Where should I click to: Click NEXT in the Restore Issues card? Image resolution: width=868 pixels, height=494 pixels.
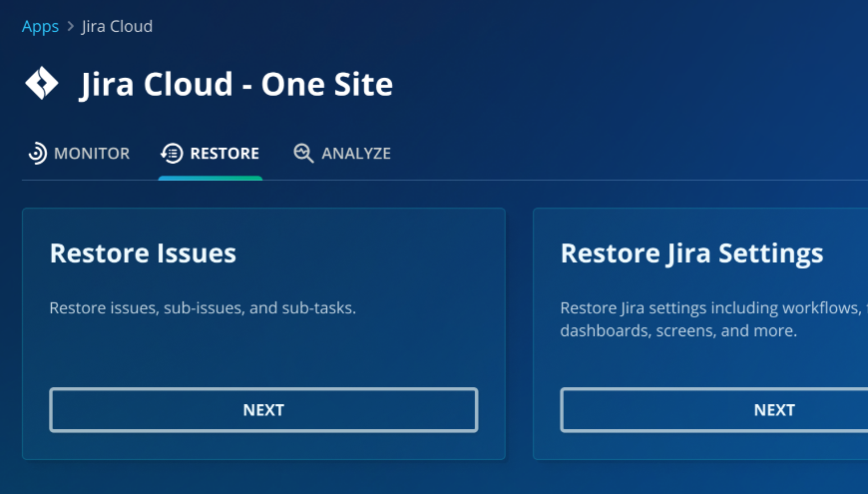click(263, 410)
